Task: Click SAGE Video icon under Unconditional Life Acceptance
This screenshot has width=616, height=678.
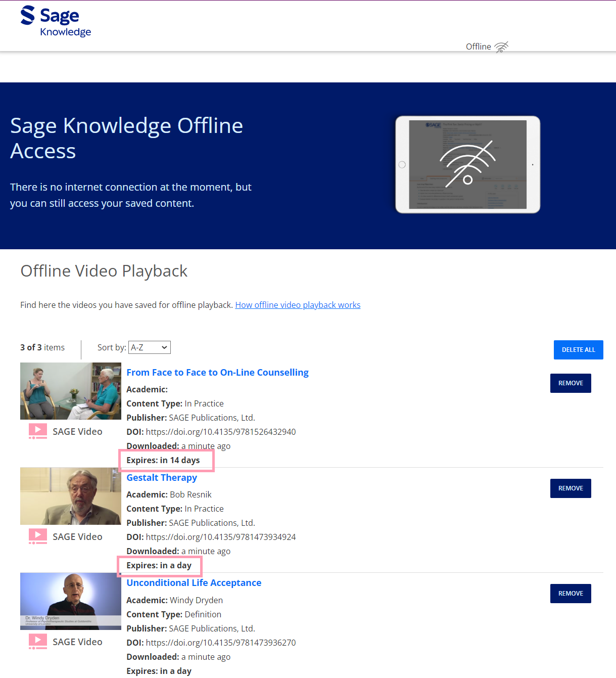Action: coord(38,642)
